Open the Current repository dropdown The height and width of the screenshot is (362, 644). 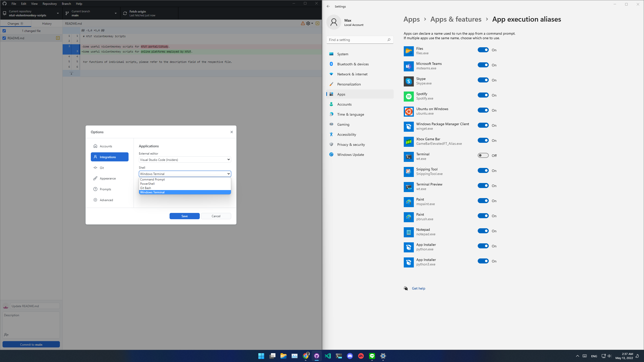[x=31, y=13]
